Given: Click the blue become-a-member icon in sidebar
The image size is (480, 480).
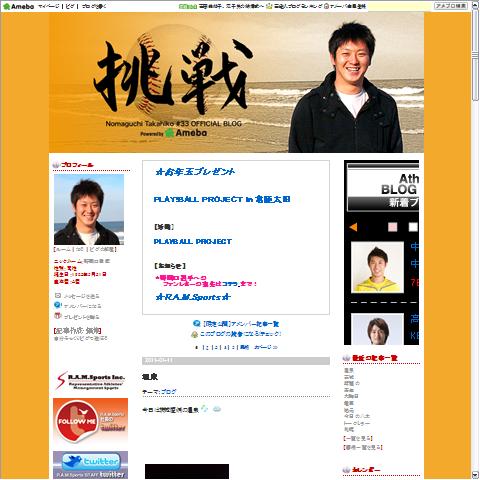Looking at the screenshot, I should pyautogui.click(x=58, y=305).
